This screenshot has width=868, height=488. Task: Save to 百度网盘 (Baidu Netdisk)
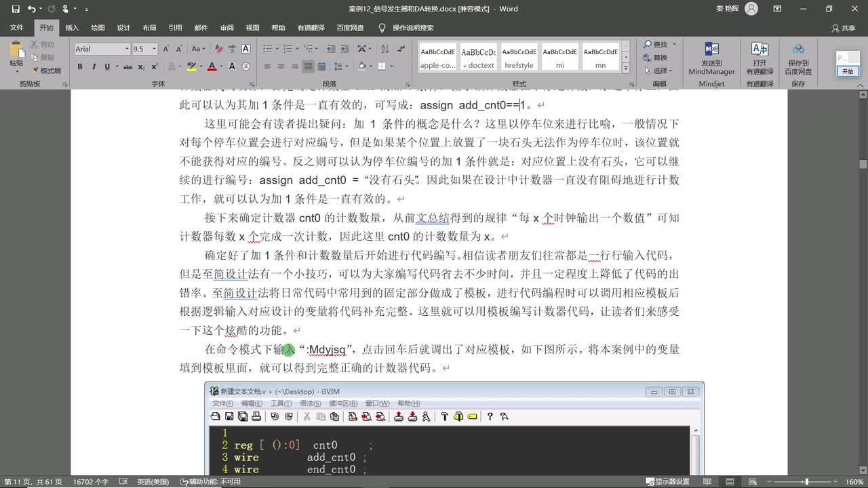(x=798, y=59)
